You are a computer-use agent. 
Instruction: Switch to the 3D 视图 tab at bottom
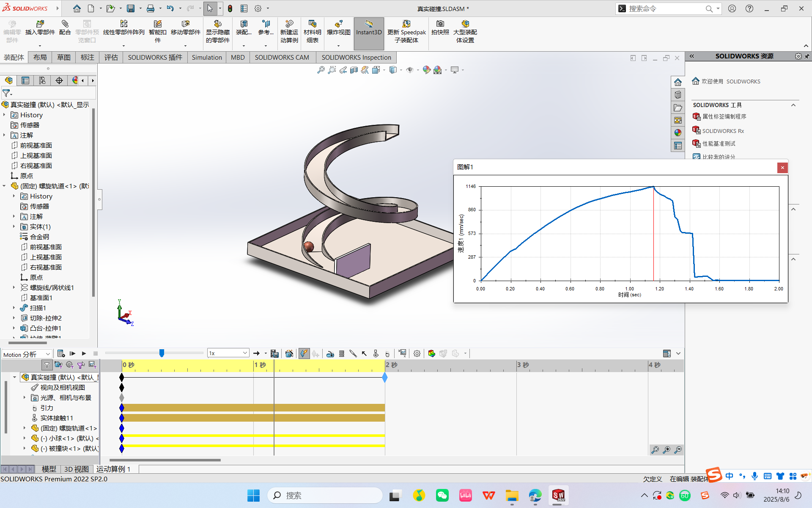tap(76, 469)
